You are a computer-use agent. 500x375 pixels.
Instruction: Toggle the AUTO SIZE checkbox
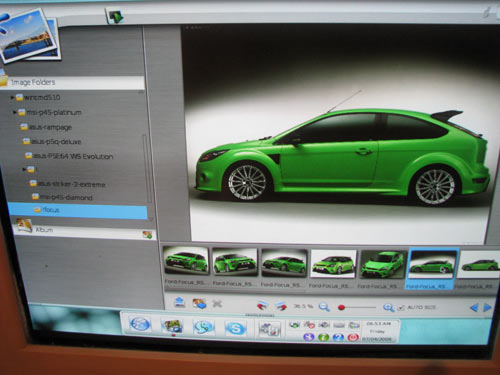point(402,307)
